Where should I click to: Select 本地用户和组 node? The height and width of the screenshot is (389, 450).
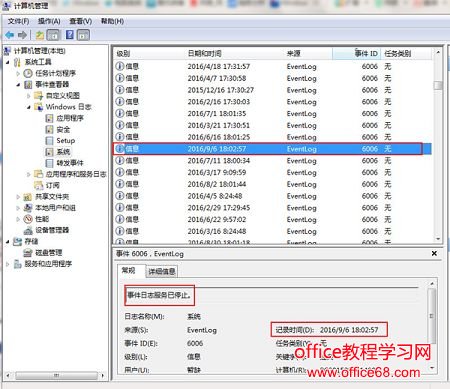[55, 208]
